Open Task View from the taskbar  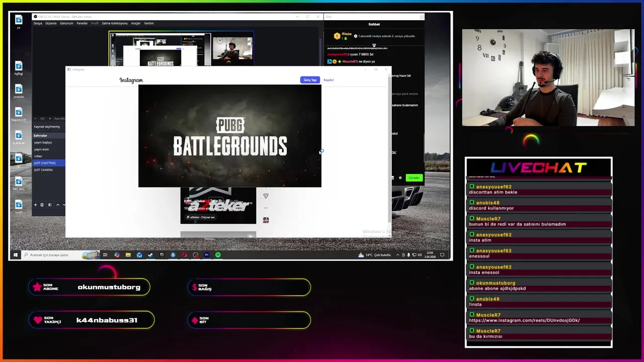coord(105,255)
